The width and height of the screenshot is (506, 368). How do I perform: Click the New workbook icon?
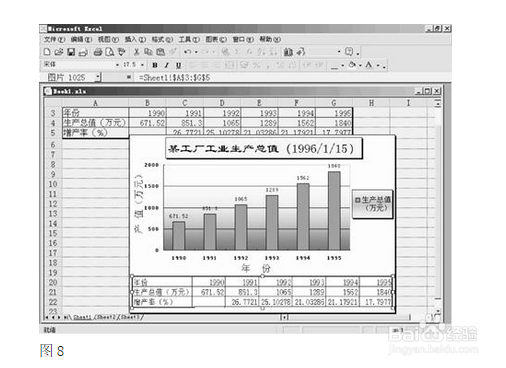coord(47,52)
